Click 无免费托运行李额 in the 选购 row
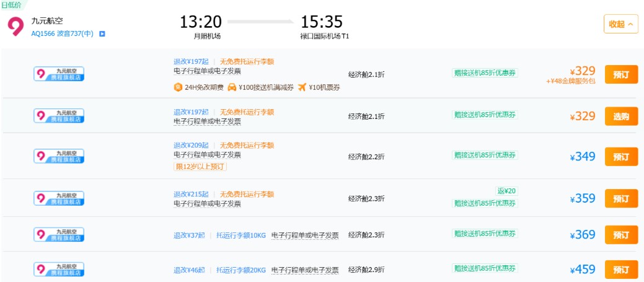The height and width of the screenshot is (282, 644). point(247,112)
